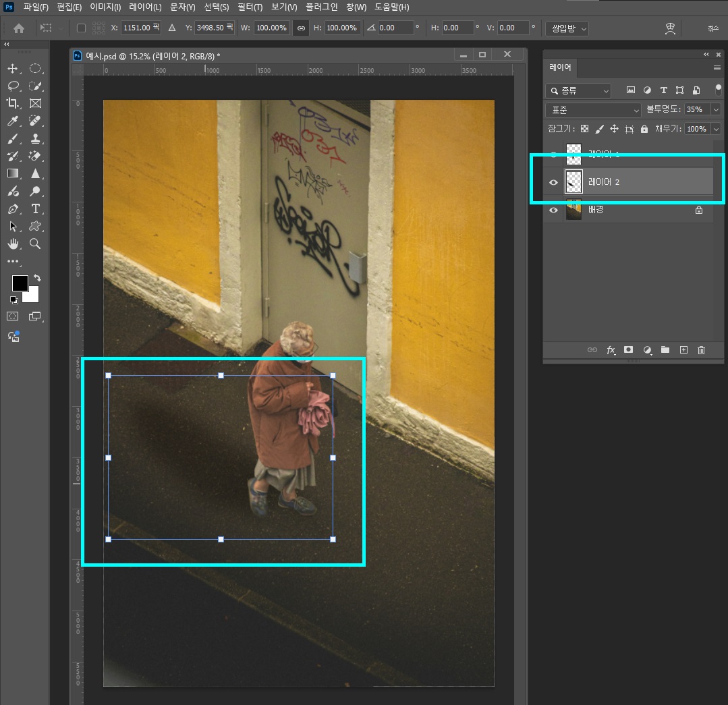Open the 표준 blending mode dropdown

[593, 110]
